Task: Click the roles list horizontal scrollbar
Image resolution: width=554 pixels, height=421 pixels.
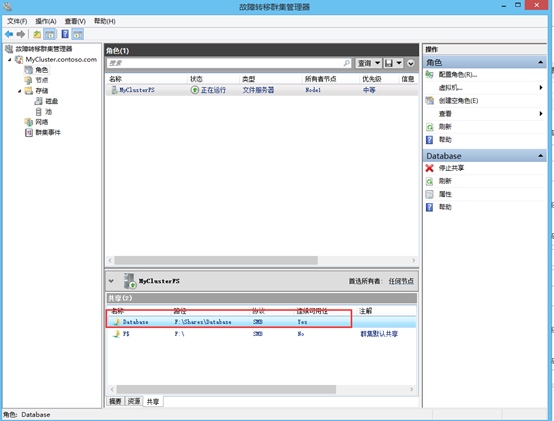Action: point(216,260)
